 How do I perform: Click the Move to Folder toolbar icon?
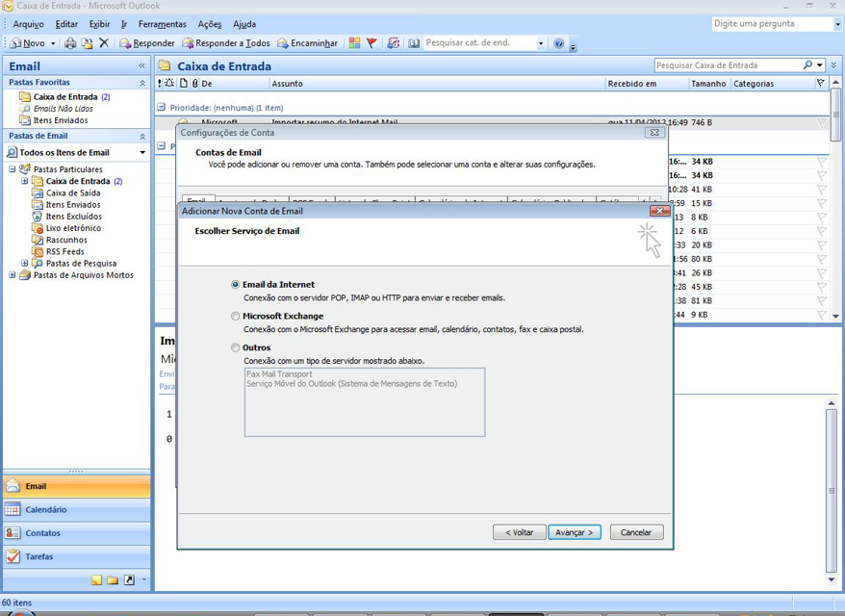pos(87,43)
